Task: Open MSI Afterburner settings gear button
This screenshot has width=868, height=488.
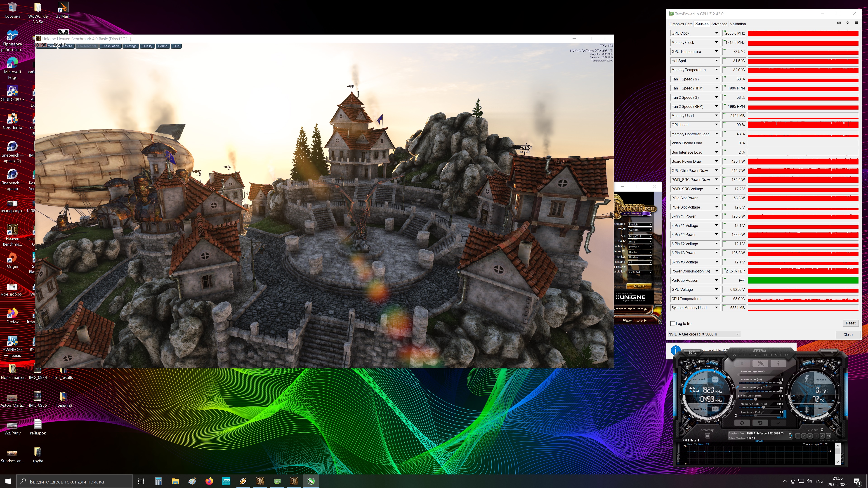Action: tap(742, 423)
